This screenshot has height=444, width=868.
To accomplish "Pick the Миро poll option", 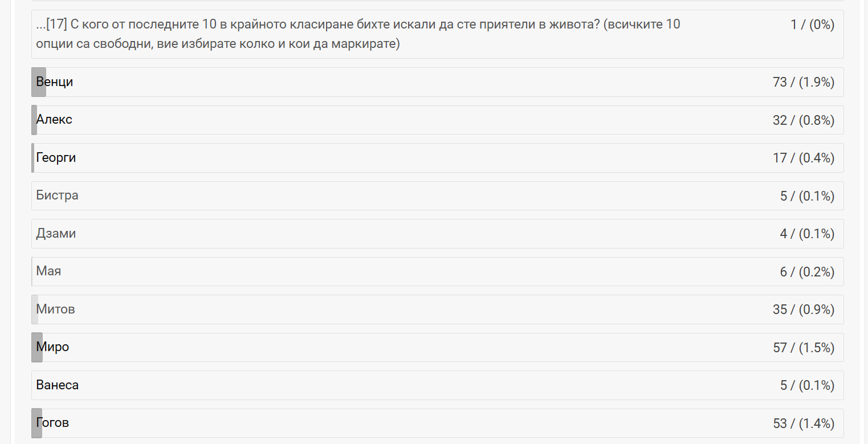I will 52,347.
